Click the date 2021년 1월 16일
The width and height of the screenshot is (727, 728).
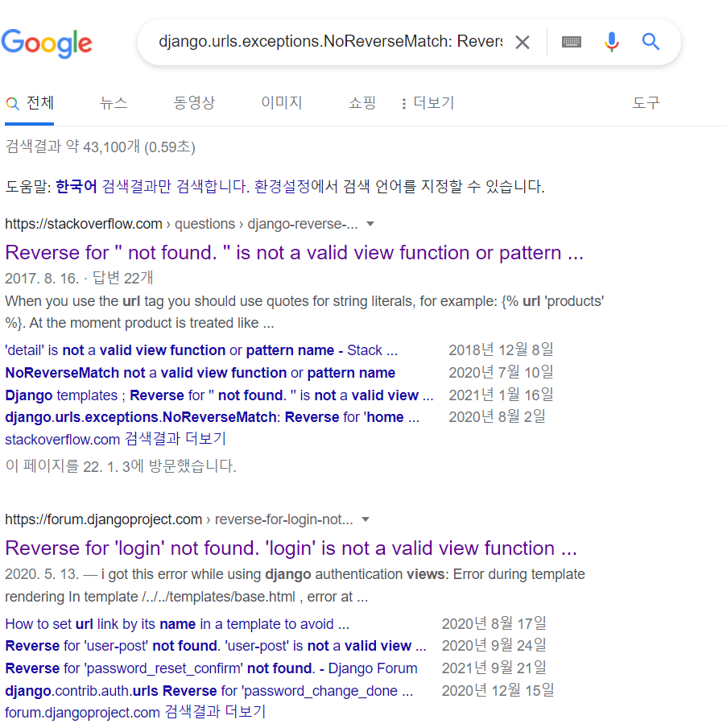[x=501, y=395]
